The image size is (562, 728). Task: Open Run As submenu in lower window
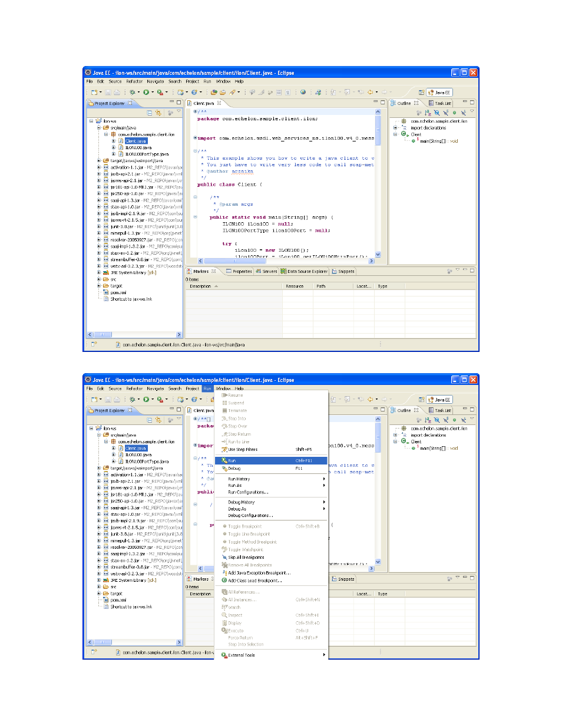pyautogui.click(x=272, y=485)
